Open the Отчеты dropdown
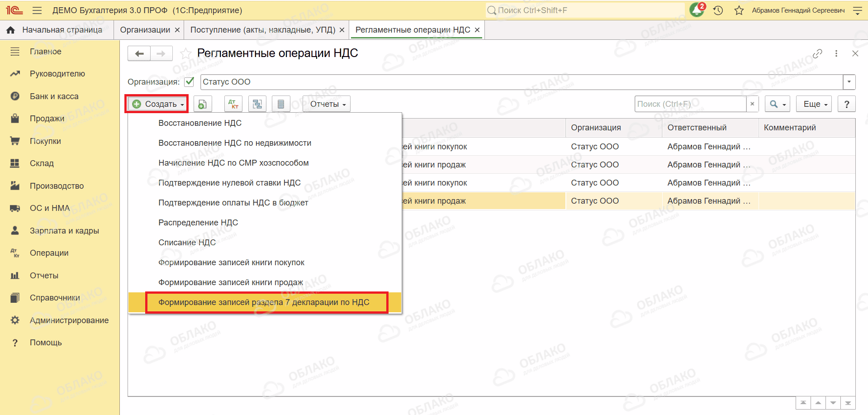 click(x=327, y=104)
